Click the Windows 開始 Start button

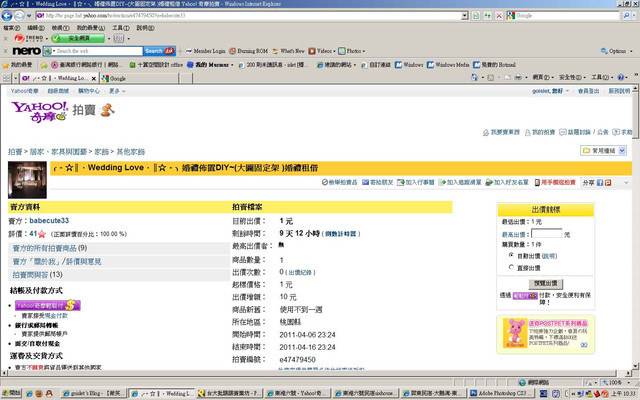(x=11, y=393)
